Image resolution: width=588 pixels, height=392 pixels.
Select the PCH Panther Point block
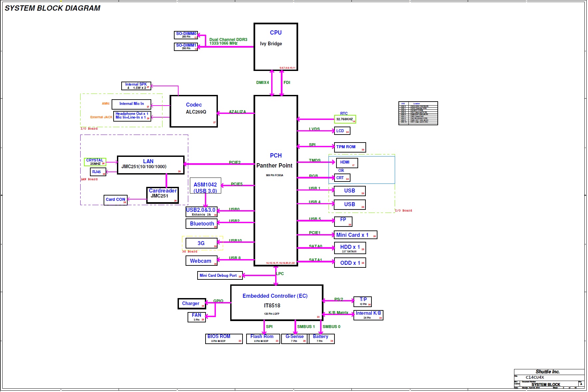click(276, 181)
